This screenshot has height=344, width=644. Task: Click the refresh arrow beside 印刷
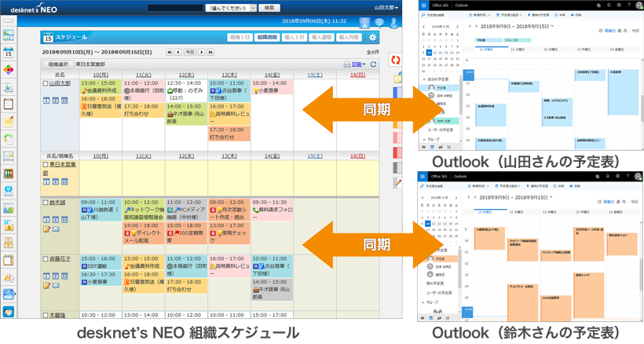click(373, 64)
